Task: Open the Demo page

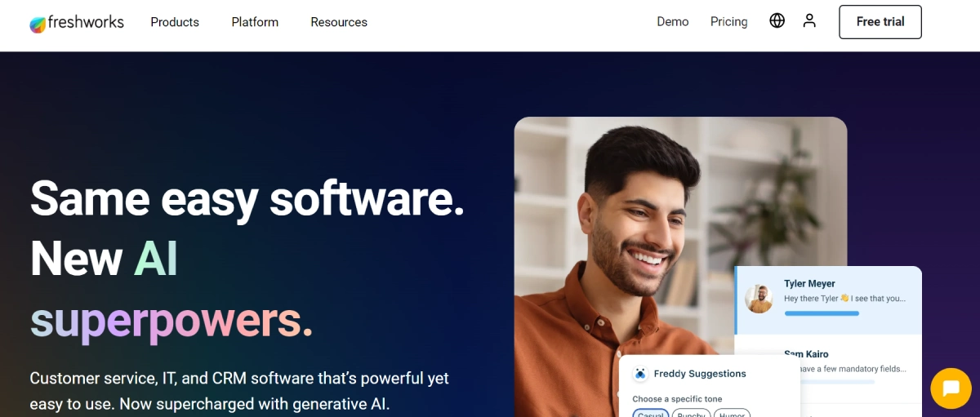Action: 673,22
